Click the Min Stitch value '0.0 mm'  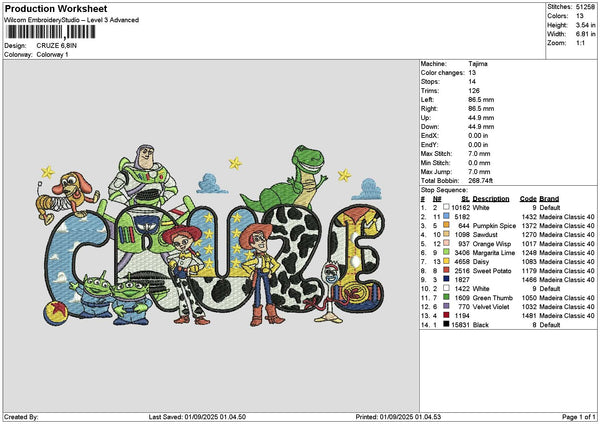[x=479, y=163]
